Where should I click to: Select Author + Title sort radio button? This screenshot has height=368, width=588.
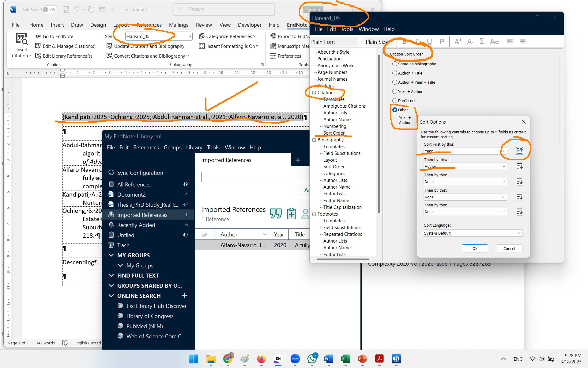pos(395,73)
